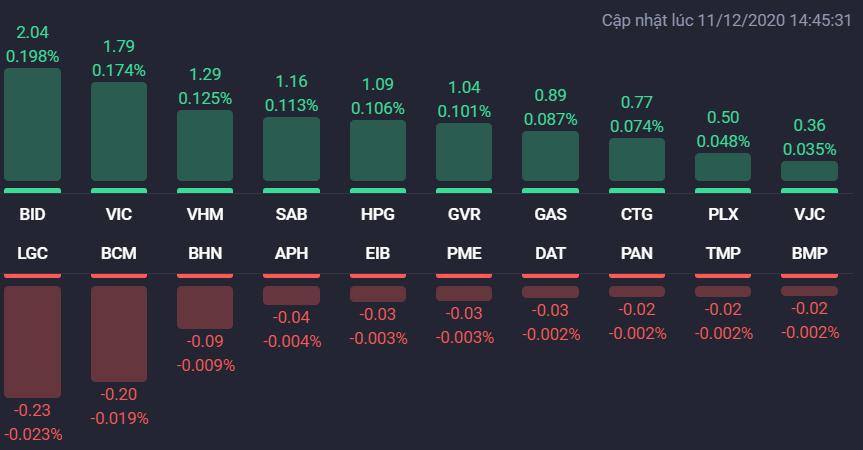The width and height of the screenshot is (863, 450).
Task: Click the GAS ticker label
Action: (550, 214)
